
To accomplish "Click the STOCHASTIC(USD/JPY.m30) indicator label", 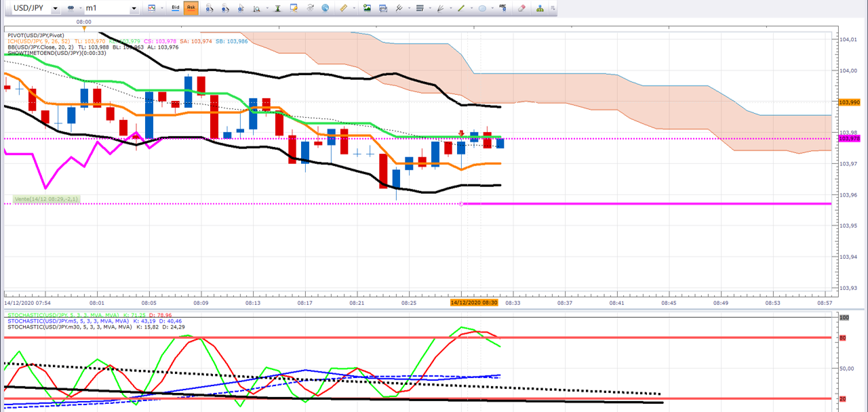I will 71,327.
